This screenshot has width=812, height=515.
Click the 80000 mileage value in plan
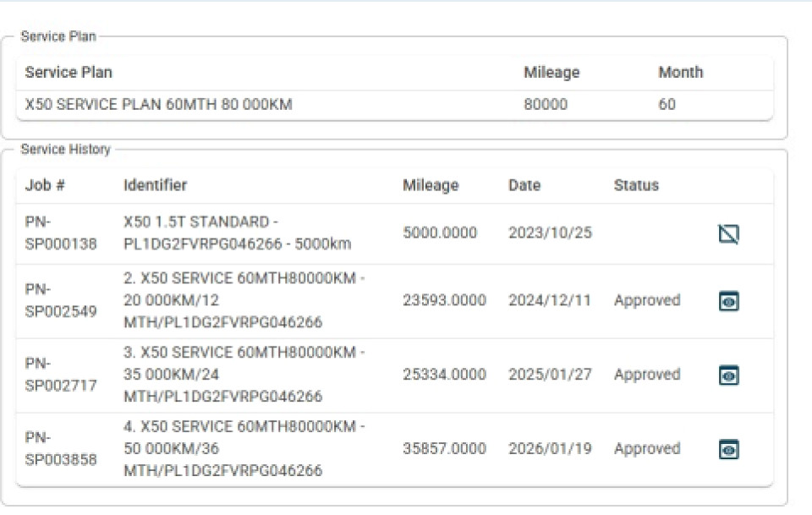(546, 105)
